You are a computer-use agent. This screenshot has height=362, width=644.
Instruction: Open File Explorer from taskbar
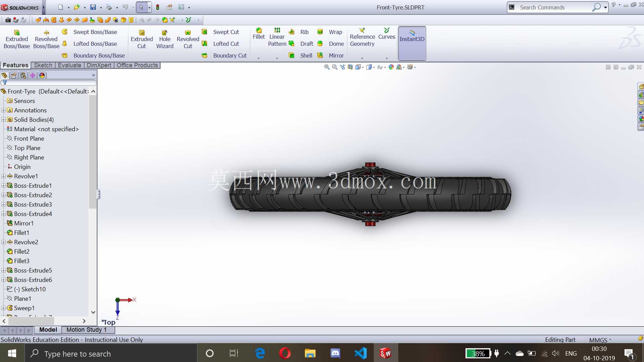310,353
